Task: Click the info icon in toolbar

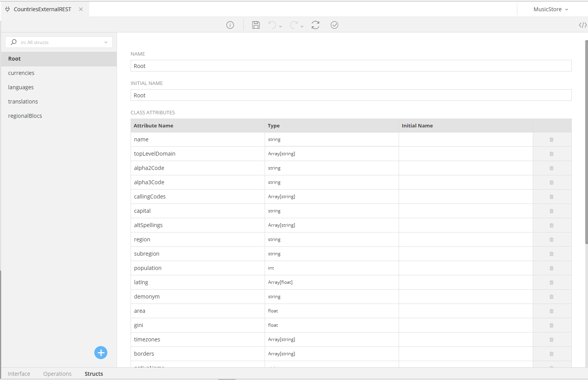Action: (x=230, y=25)
